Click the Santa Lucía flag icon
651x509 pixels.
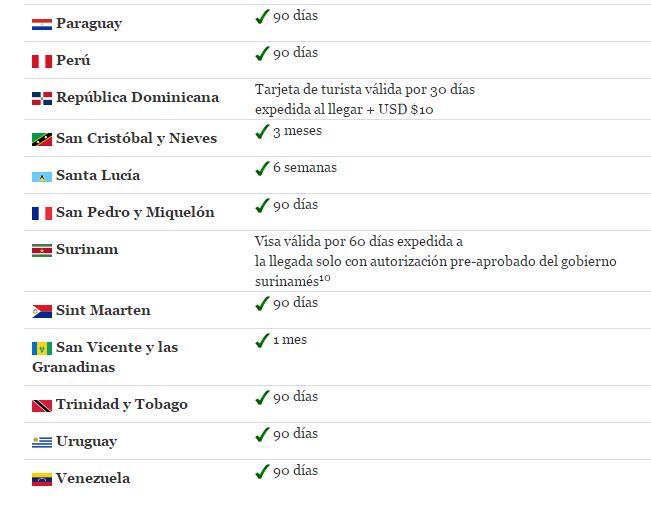42,176
